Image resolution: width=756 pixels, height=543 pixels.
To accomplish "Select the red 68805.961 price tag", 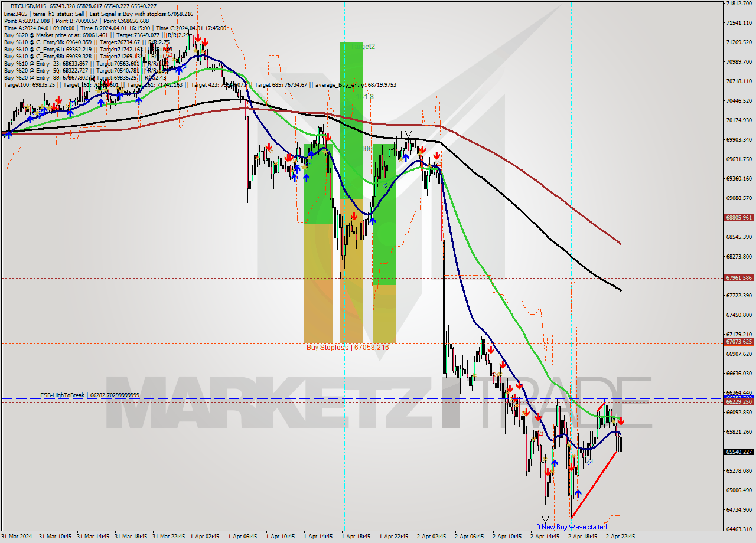I will 739,218.
